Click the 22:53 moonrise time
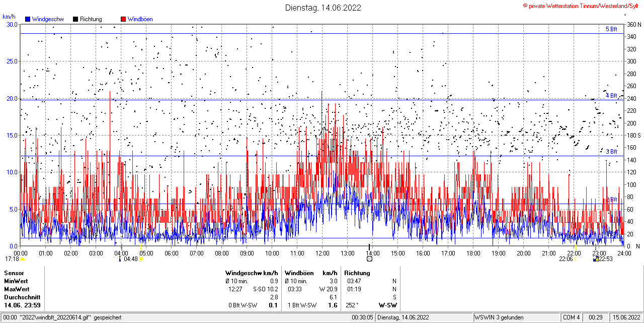Image resolution: width=644 pixels, height=323 pixels. (x=605, y=259)
